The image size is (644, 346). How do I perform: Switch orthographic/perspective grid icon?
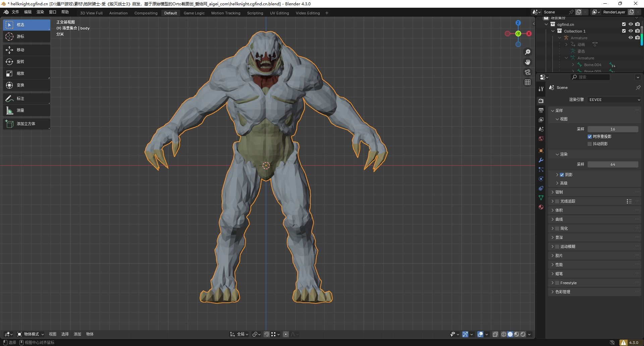point(528,82)
